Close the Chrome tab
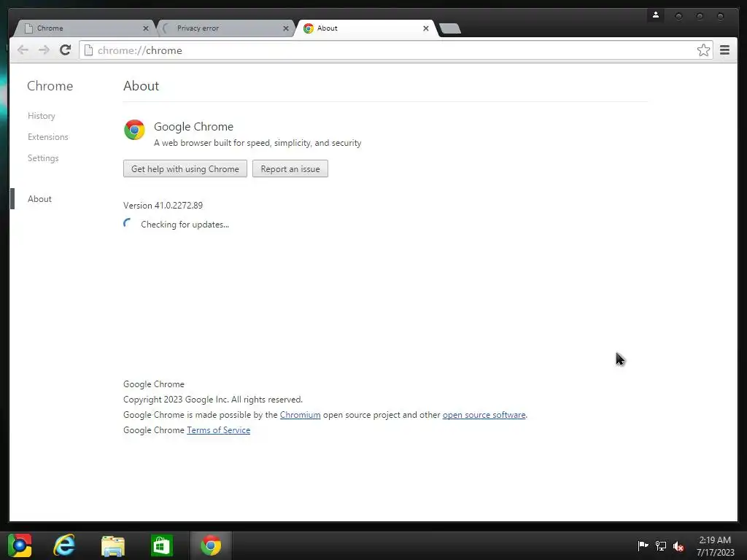 point(146,28)
